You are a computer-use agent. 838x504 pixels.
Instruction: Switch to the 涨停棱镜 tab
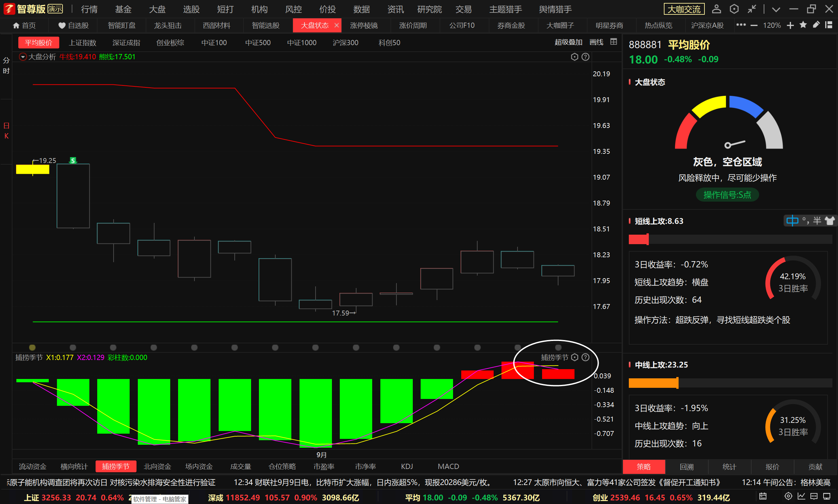364,26
